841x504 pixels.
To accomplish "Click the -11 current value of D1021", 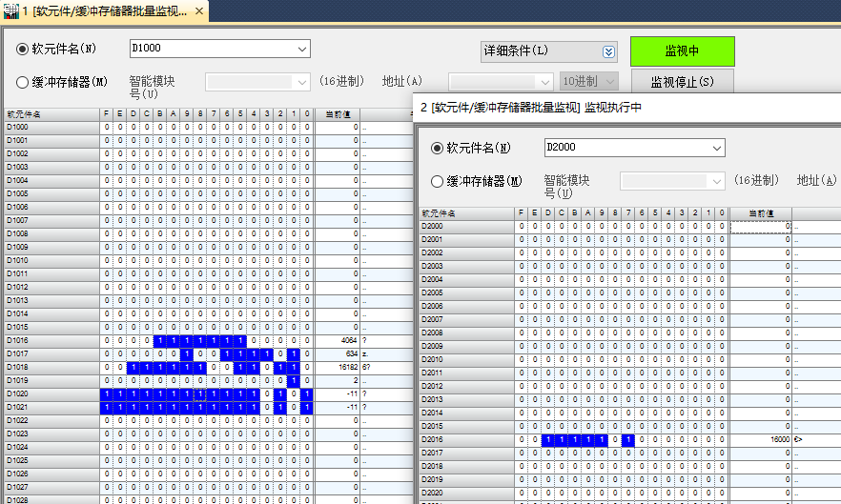I will tap(338, 407).
